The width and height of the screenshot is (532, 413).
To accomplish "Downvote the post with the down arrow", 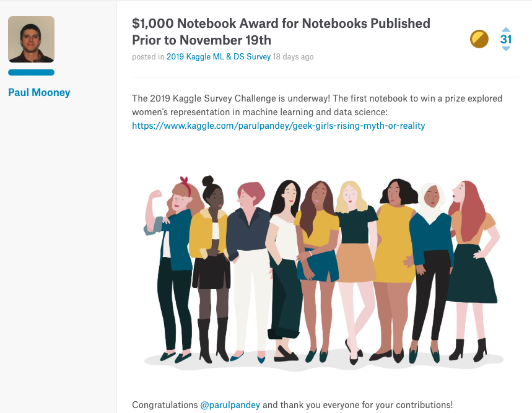I will pyautogui.click(x=506, y=49).
